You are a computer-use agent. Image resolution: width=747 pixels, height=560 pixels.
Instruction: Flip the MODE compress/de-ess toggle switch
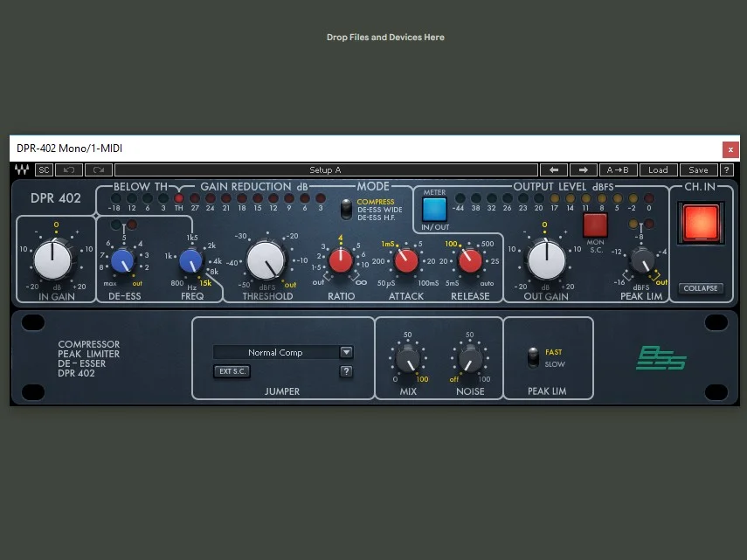pos(346,209)
